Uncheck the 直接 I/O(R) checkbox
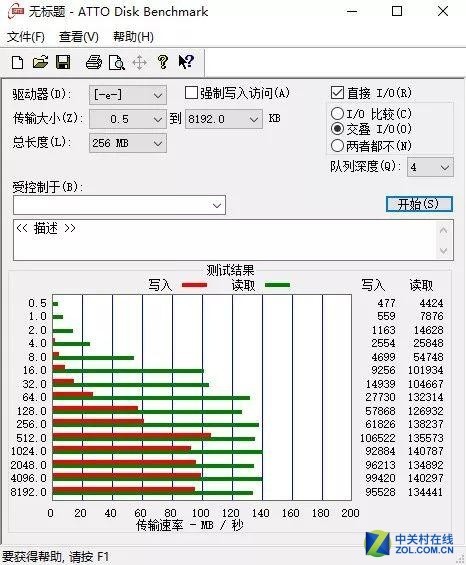Screen dimensions: 466x565 pyautogui.click(x=337, y=93)
